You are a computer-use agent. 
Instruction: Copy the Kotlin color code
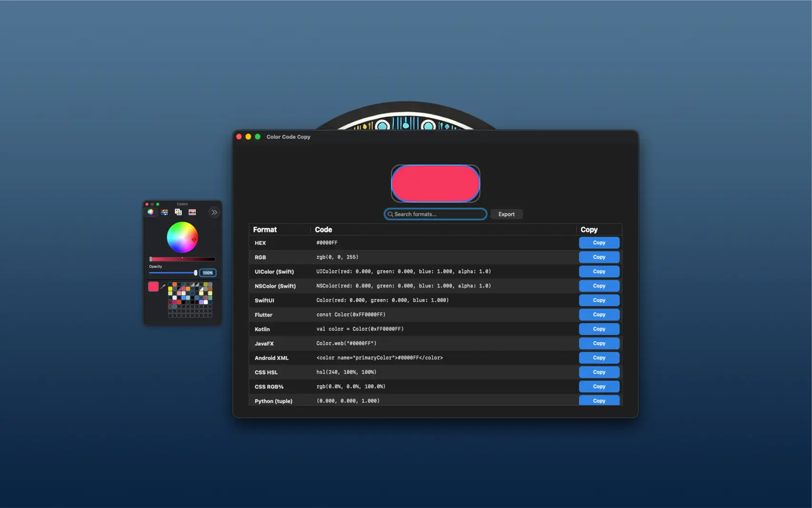(x=599, y=329)
